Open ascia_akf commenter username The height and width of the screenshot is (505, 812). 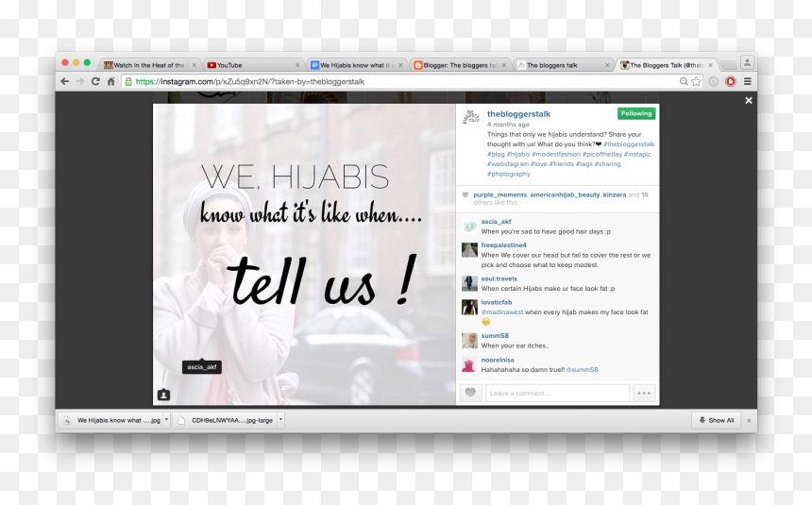[496, 221]
